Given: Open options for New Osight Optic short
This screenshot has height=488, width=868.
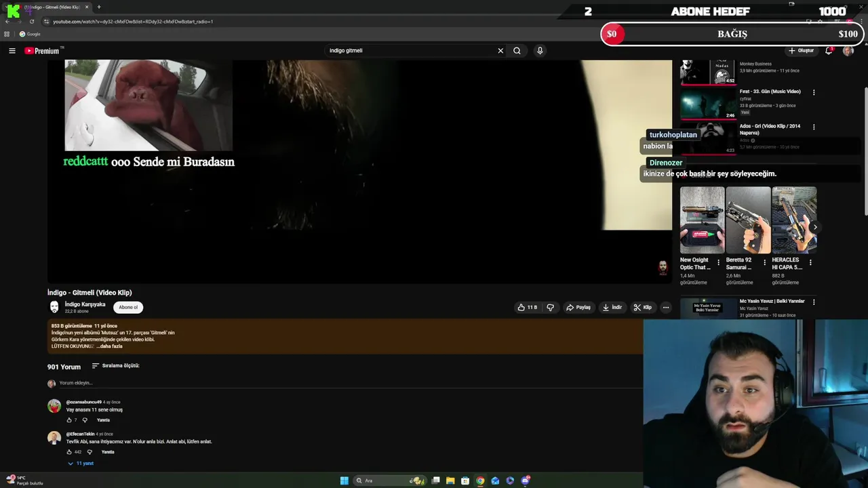Looking at the screenshot, I should [x=719, y=263].
